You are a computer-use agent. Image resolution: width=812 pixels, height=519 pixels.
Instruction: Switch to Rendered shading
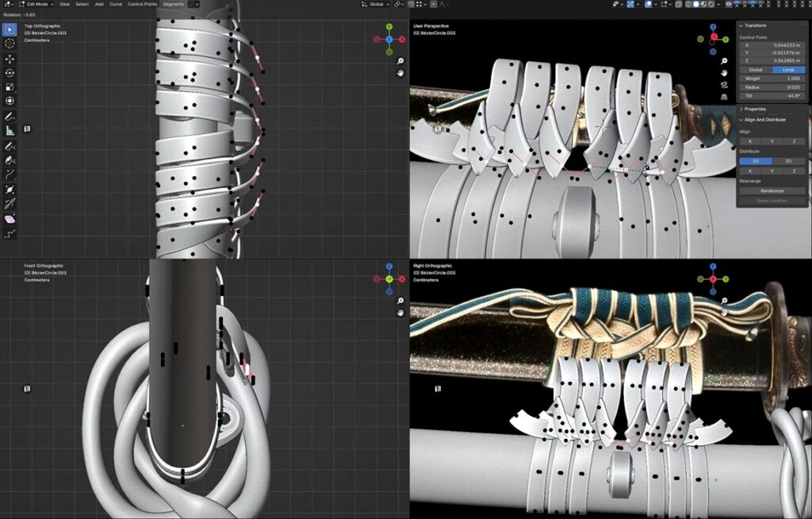tap(711, 4)
